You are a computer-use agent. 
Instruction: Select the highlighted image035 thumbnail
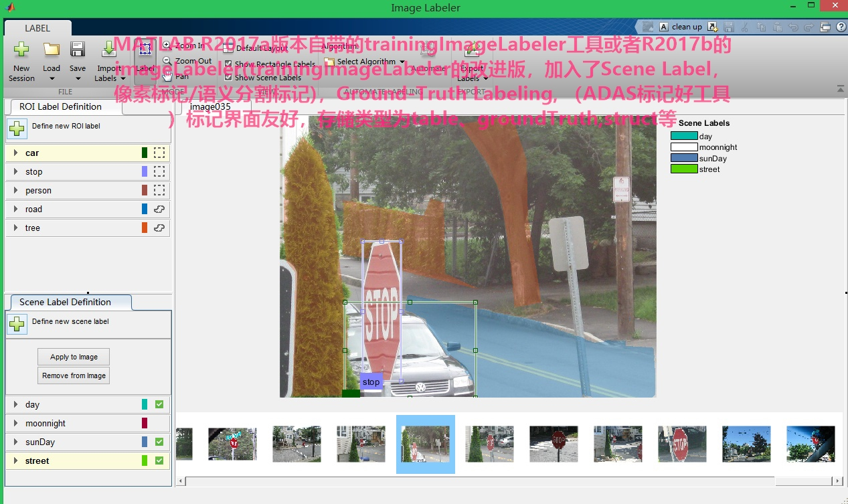426,444
